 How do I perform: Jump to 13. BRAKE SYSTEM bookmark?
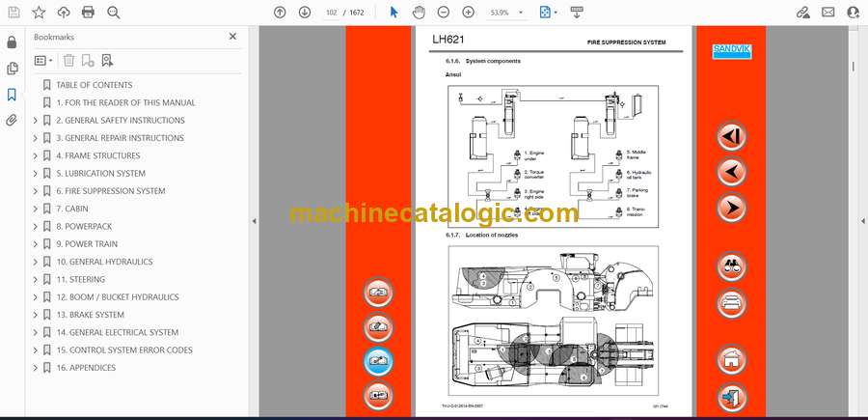(x=91, y=315)
